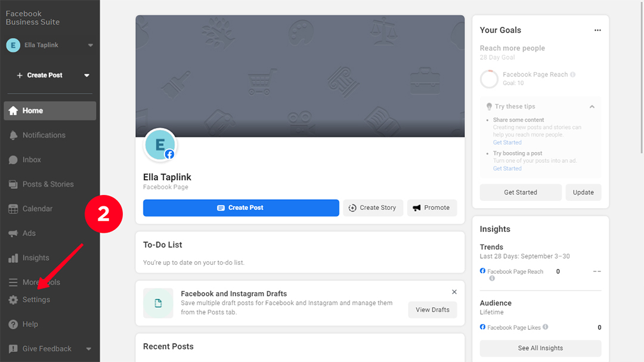The image size is (644, 362).
Task: Click the Help question mark icon
Action: 13,324
